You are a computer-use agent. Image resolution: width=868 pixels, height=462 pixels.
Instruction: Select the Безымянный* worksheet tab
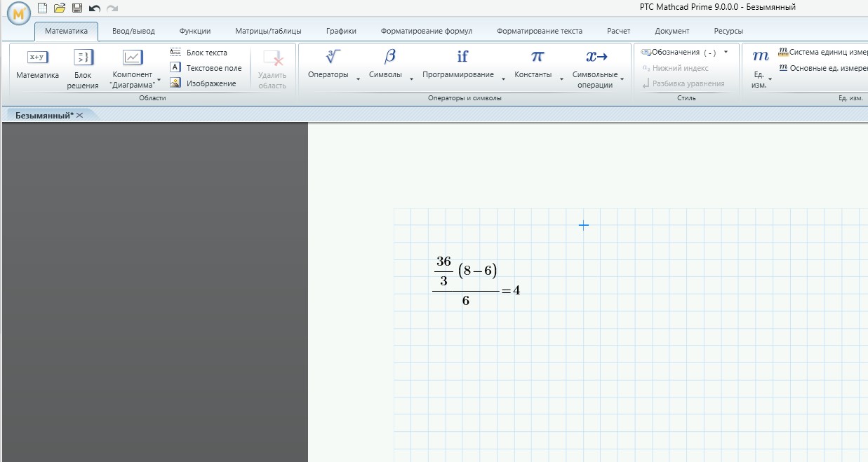[44, 115]
